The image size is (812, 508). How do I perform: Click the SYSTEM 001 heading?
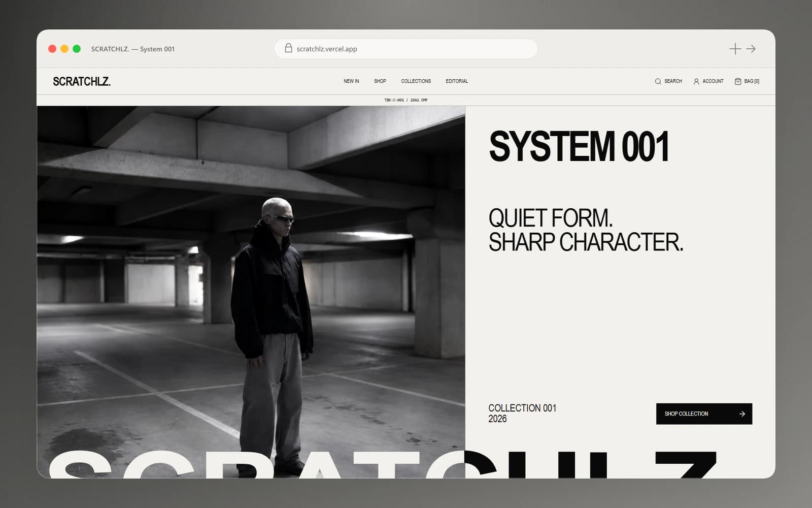(x=579, y=146)
